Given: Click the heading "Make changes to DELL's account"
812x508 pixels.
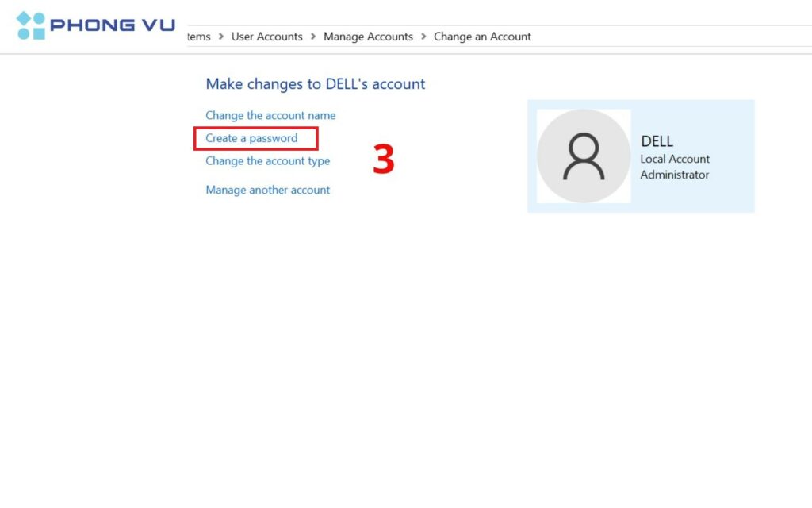Looking at the screenshot, I should [x=315, y=84].
